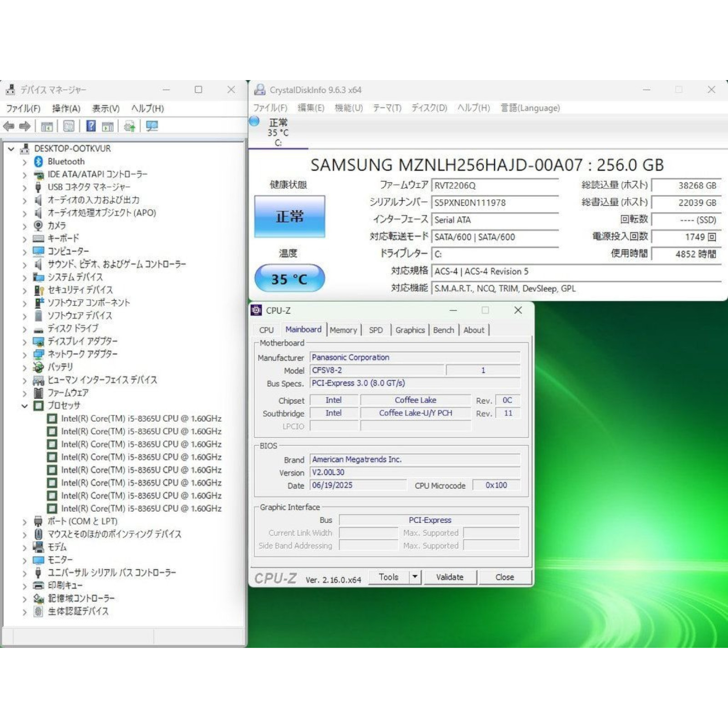Select the battery (バッテリ) category icon
The width and height of the screenshot is (728, 728).
pyautogui.click(x=39, y=367)
